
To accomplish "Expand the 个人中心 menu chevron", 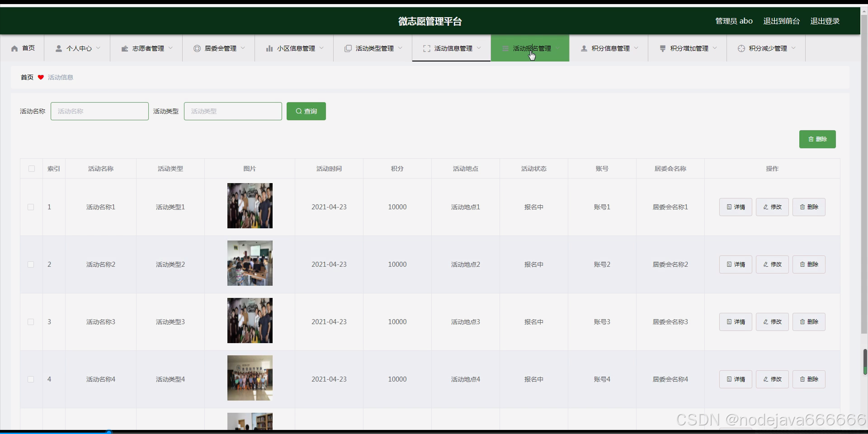I will [98, 48].
